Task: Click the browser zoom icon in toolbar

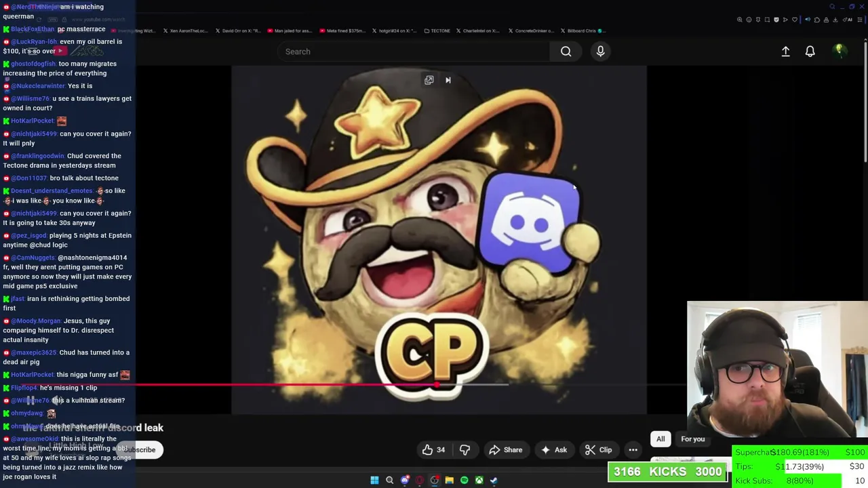Action: [740, 20]
